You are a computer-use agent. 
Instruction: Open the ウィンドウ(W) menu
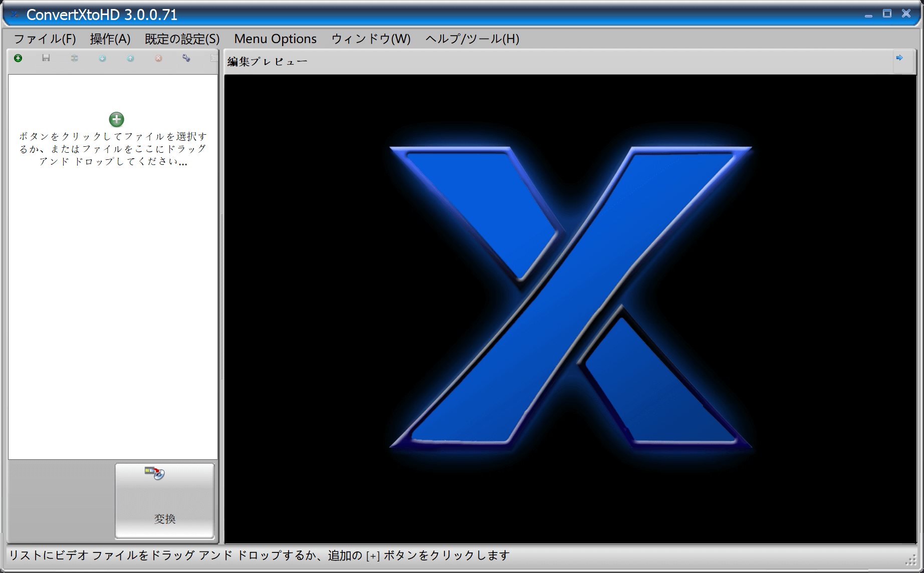371,39
